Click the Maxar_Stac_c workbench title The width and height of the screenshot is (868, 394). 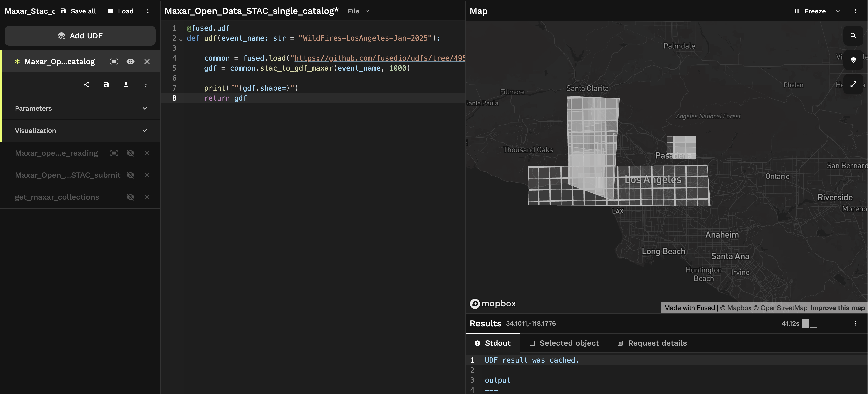tap(30, 11)
